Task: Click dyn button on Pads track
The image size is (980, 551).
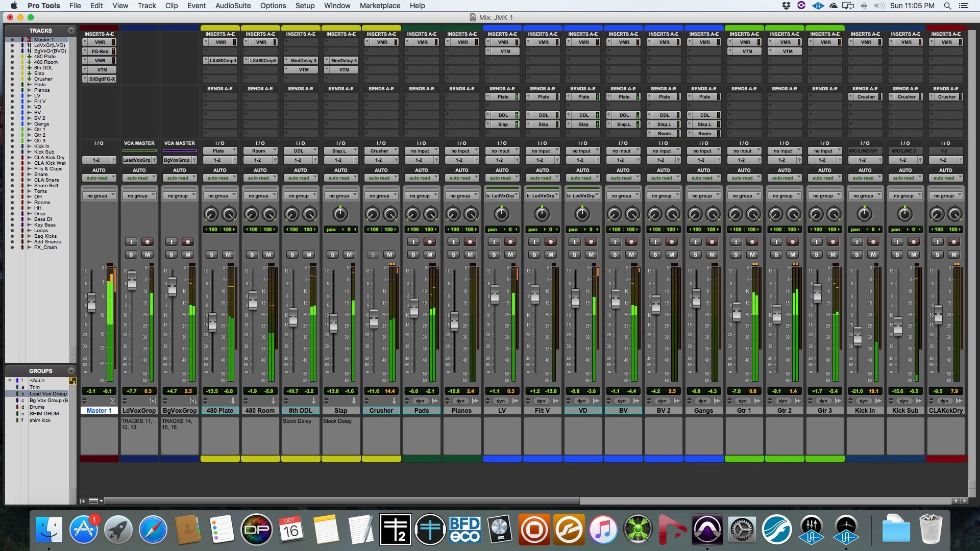Action: pyautogui.click(x=420, y=401)
